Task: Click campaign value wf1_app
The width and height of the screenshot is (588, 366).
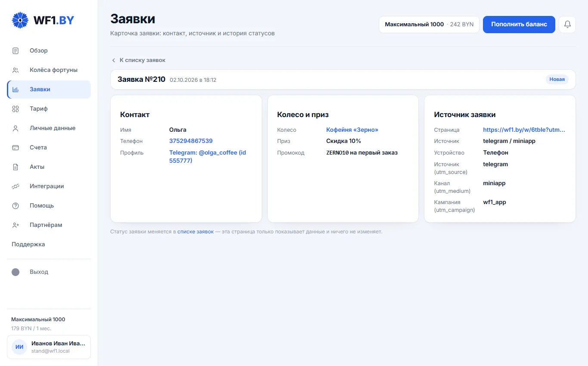Action: [x=495, y=202]
